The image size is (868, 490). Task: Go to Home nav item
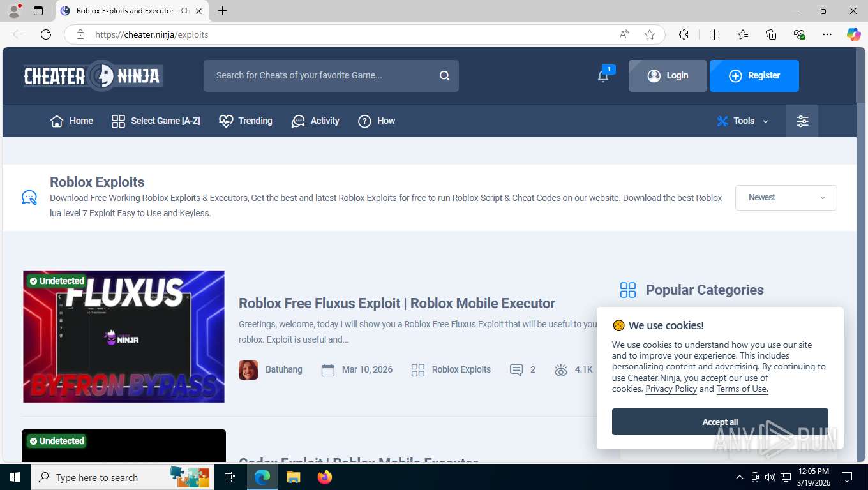pyautogui.click(x=71, y=121)
